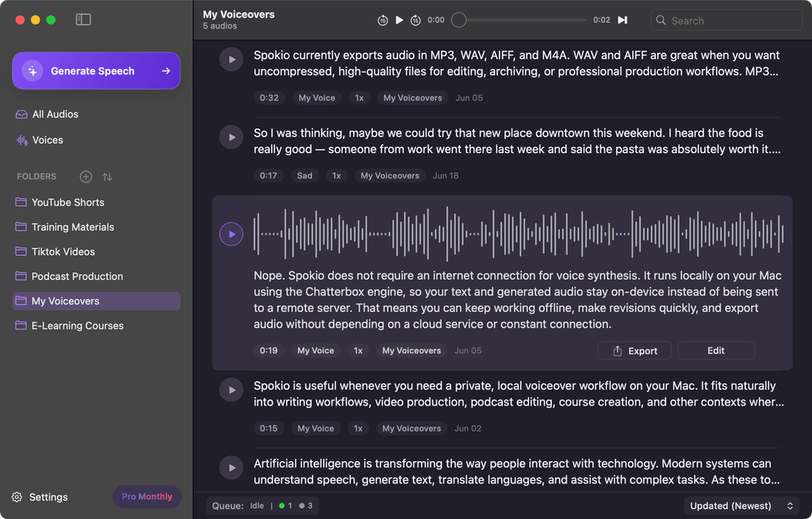Focus the Search field
The image size is (812, 519).
coord(726,21)
